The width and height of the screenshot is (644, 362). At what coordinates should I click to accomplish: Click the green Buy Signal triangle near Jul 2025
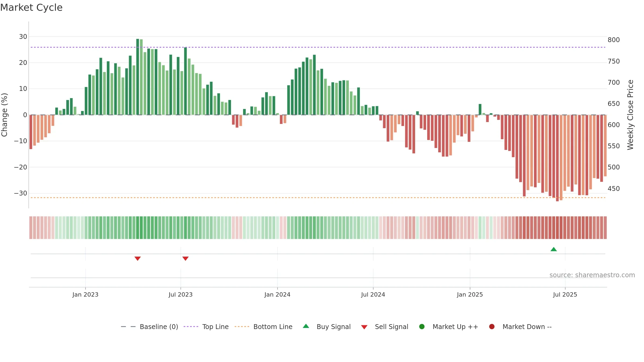(x=554, y=249)
